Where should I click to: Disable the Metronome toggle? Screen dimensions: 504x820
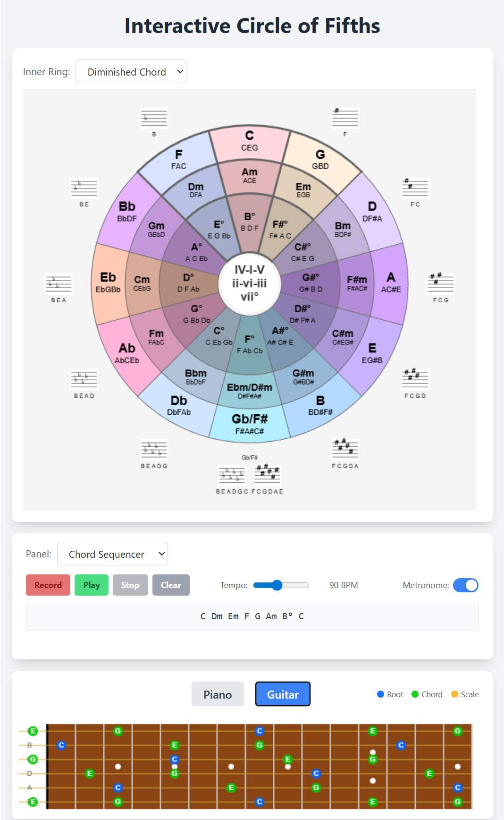click(x=465, y=585)
